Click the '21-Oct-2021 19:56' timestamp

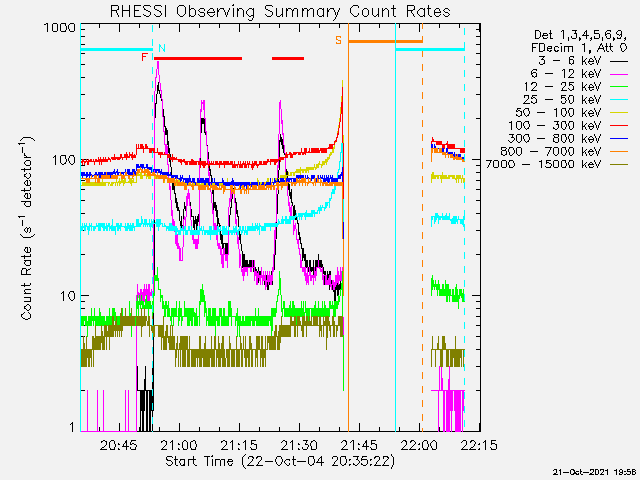(x=596, y=472)
